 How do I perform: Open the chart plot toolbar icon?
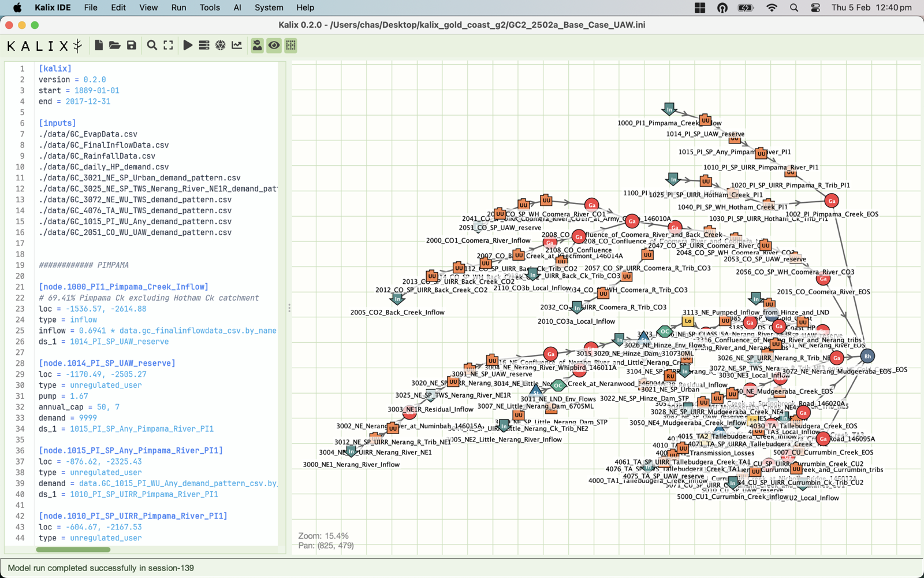237,45
